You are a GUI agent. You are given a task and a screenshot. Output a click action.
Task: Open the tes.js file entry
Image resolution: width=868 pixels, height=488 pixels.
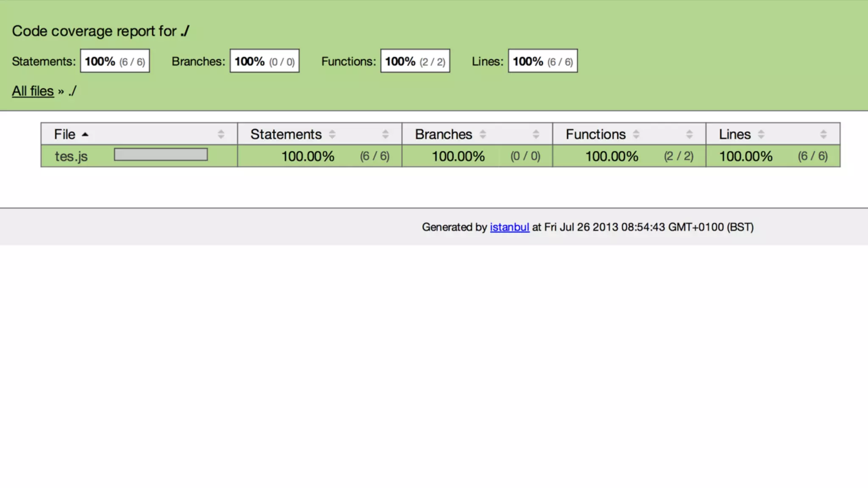(71, 156)
